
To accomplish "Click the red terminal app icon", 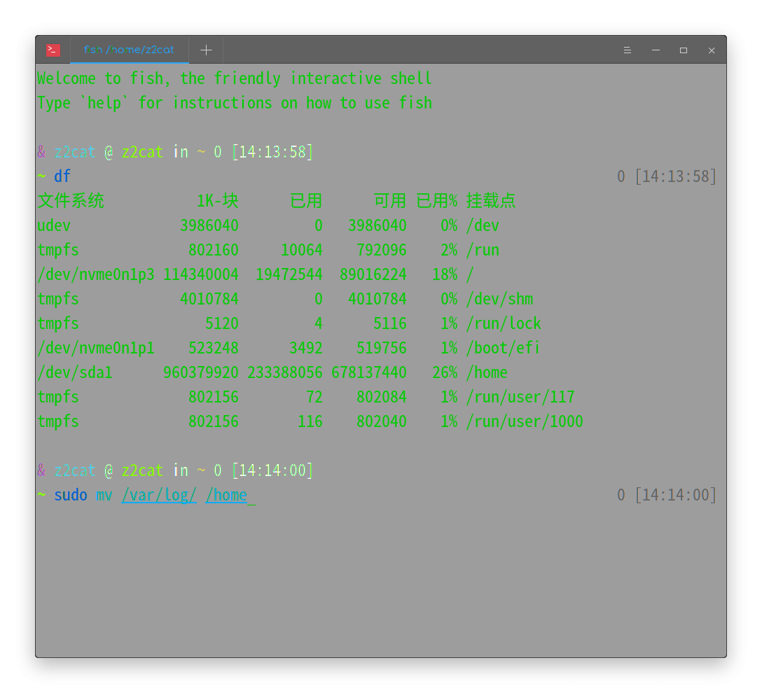I will pos(53,50).
